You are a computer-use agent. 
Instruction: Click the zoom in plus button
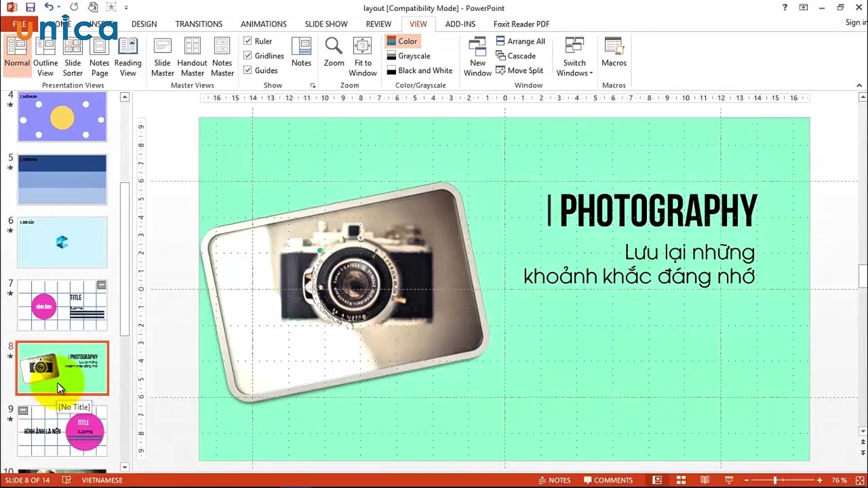tap(819, 480)
